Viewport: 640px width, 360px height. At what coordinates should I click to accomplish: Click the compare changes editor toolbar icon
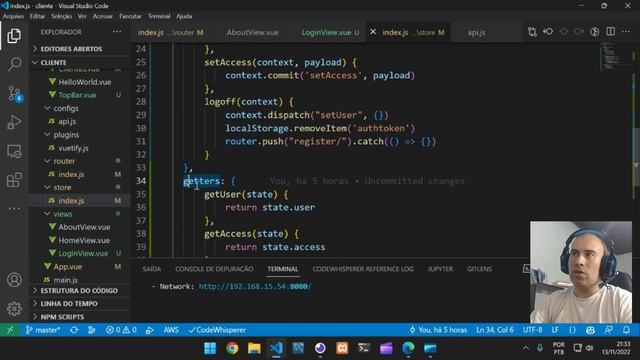point(532,32)
